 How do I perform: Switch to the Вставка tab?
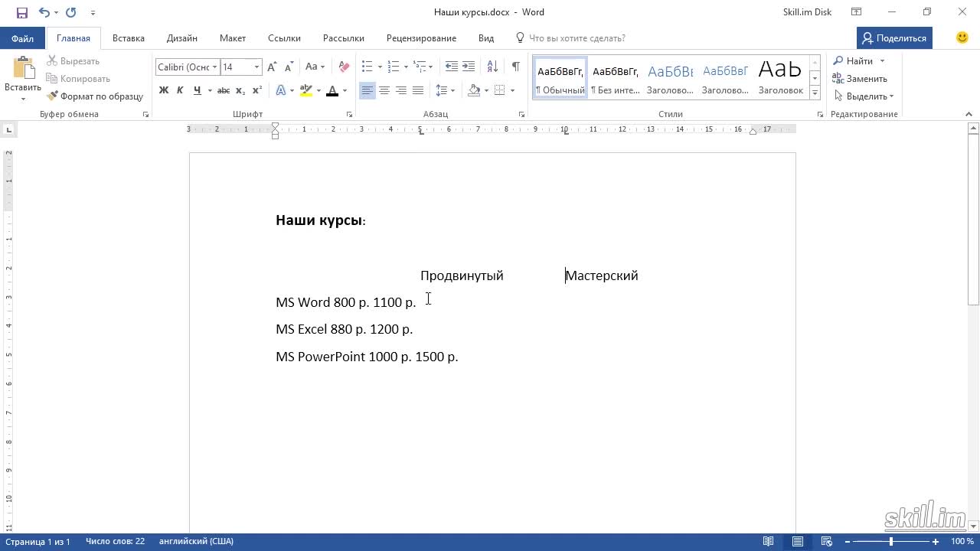point(129,38)
